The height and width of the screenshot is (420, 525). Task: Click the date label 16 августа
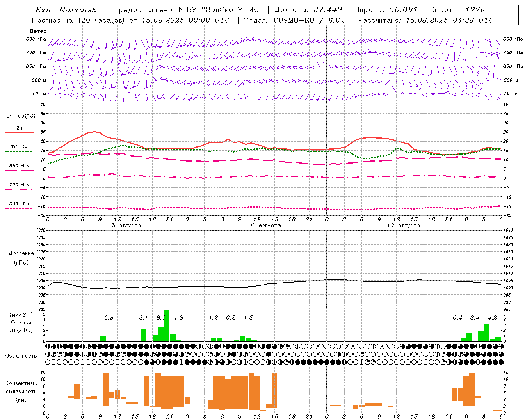pos(264,226)
